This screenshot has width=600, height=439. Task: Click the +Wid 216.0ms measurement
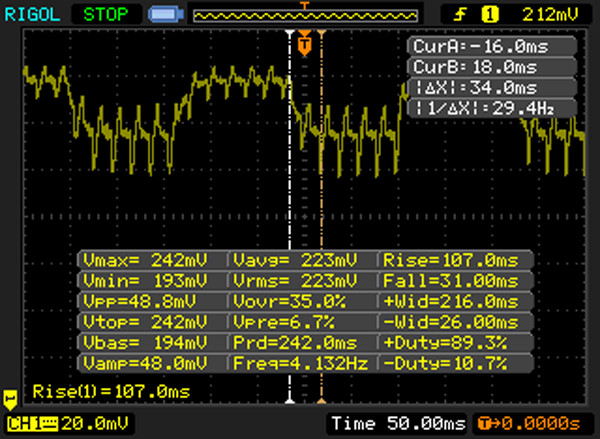456,302
